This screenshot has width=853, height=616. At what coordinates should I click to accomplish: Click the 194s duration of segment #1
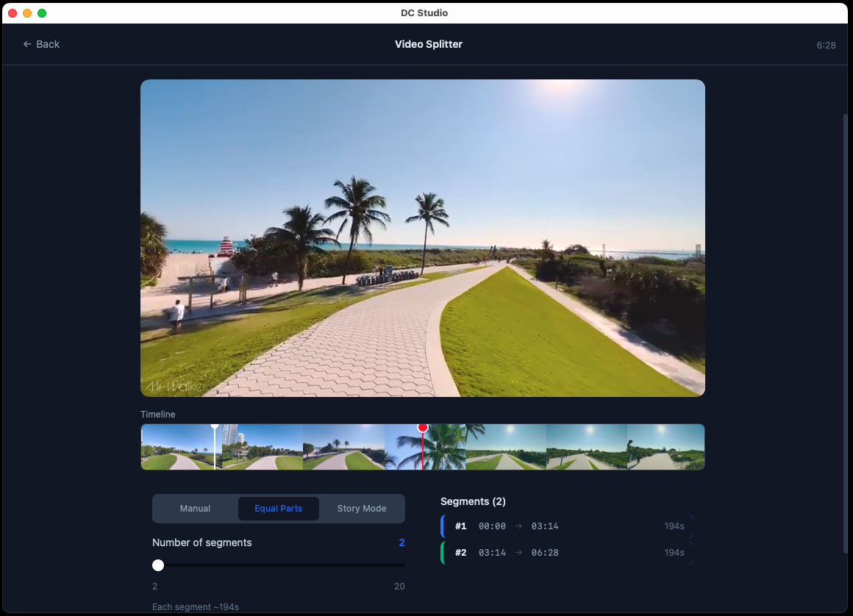tap(675, 526)
